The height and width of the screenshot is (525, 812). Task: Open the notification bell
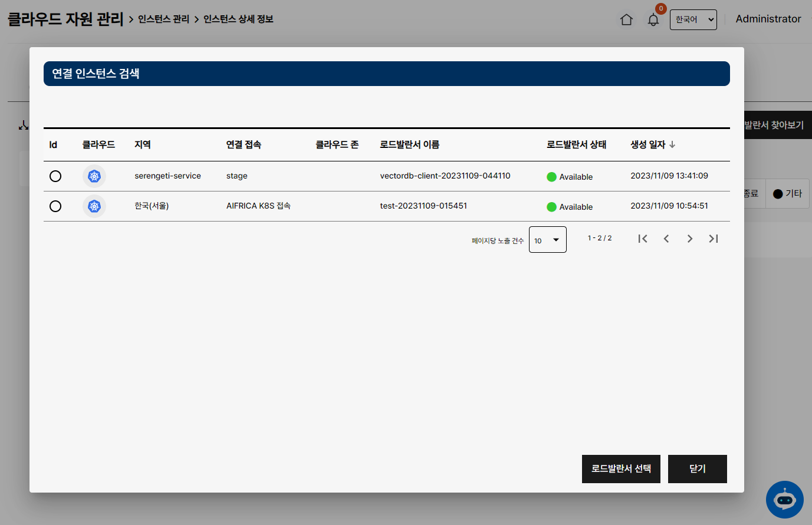tap(653, 20)
